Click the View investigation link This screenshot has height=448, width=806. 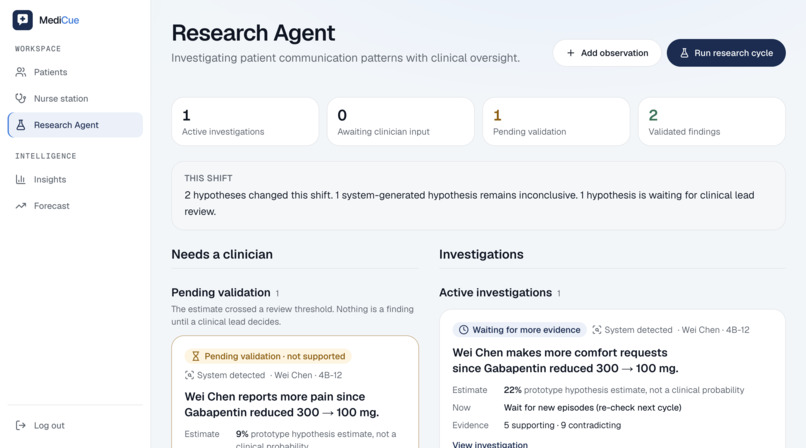pos(490,444)
